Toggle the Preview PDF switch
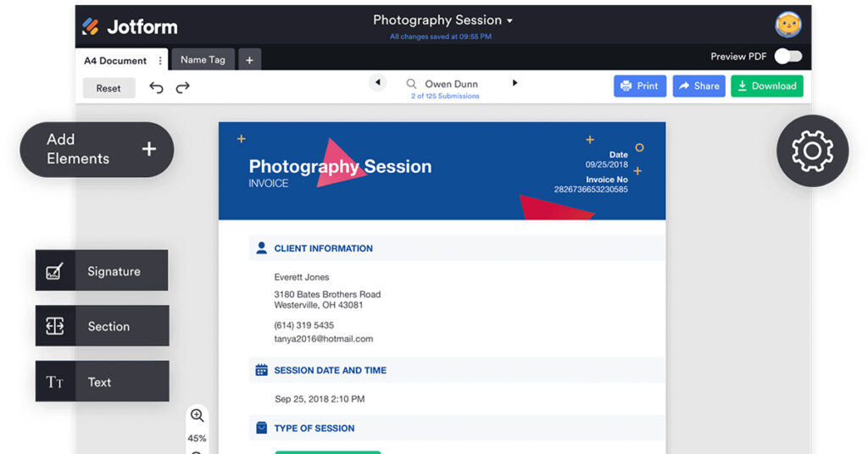The height and width of the screenshot is (454, 868). [x=787, y=57]
